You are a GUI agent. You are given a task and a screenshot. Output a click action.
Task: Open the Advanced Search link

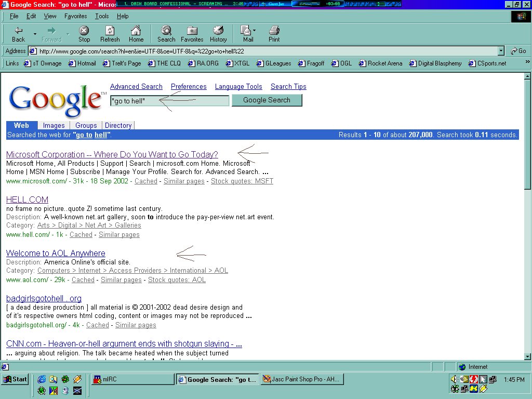136,87
